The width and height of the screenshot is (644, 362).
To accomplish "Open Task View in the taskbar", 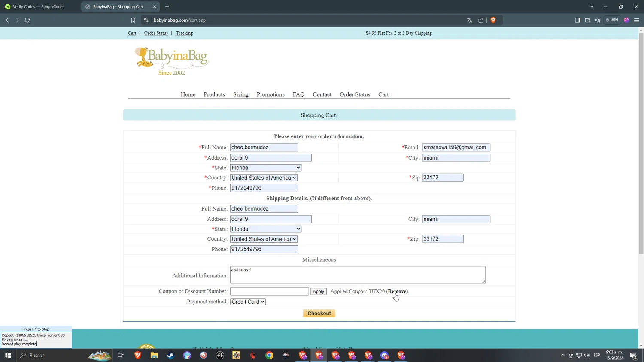I will (121, 355).
